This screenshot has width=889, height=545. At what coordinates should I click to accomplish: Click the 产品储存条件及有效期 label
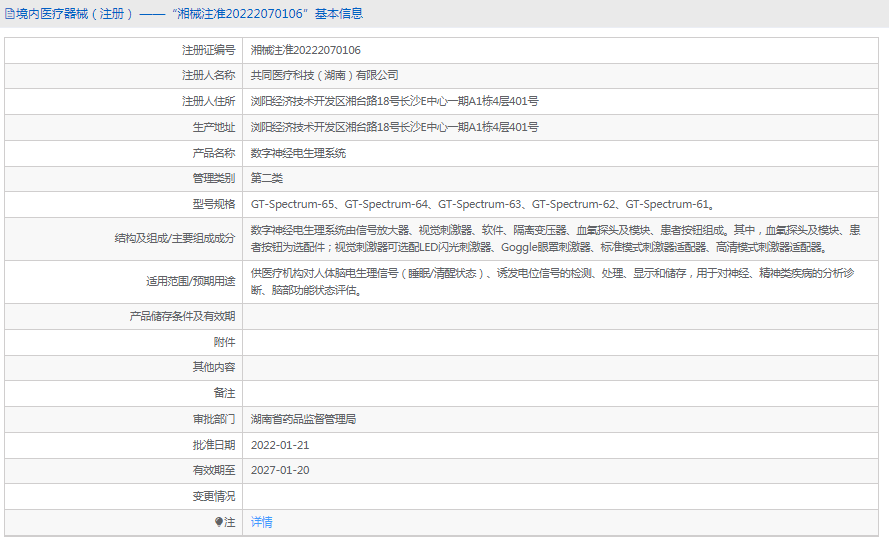coord(182,316)
